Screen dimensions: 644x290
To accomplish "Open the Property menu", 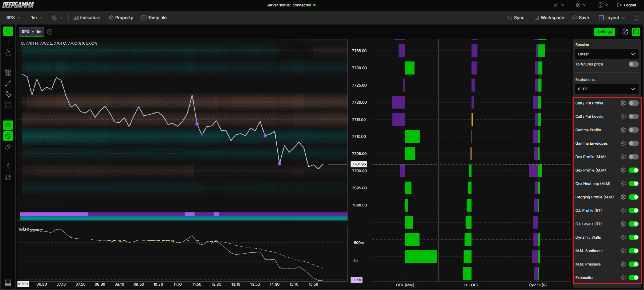I will click(121, 18).
